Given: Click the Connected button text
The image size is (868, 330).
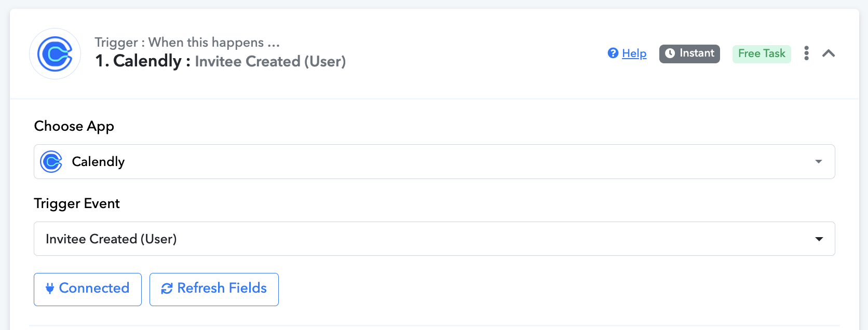Looking at the screenshot, I should point(94,288).
